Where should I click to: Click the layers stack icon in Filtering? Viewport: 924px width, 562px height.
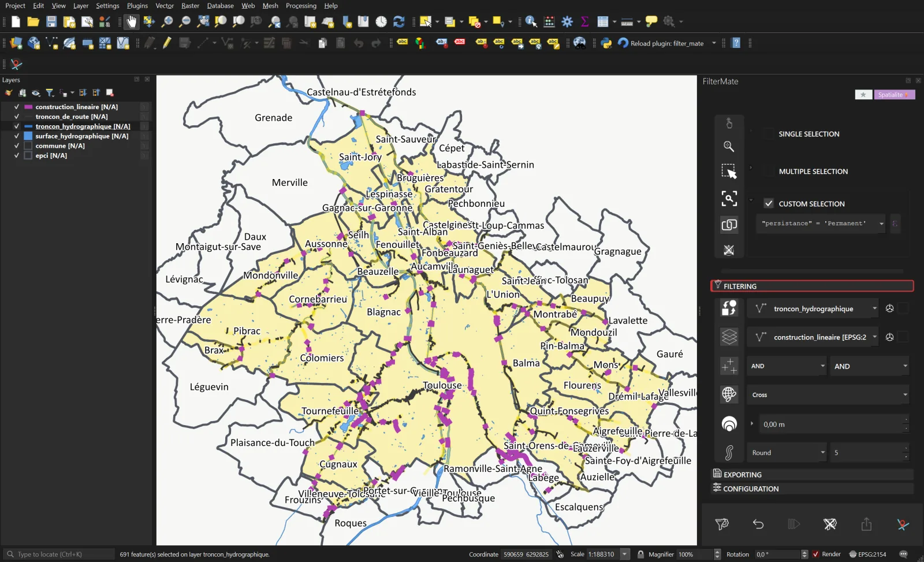729,337
